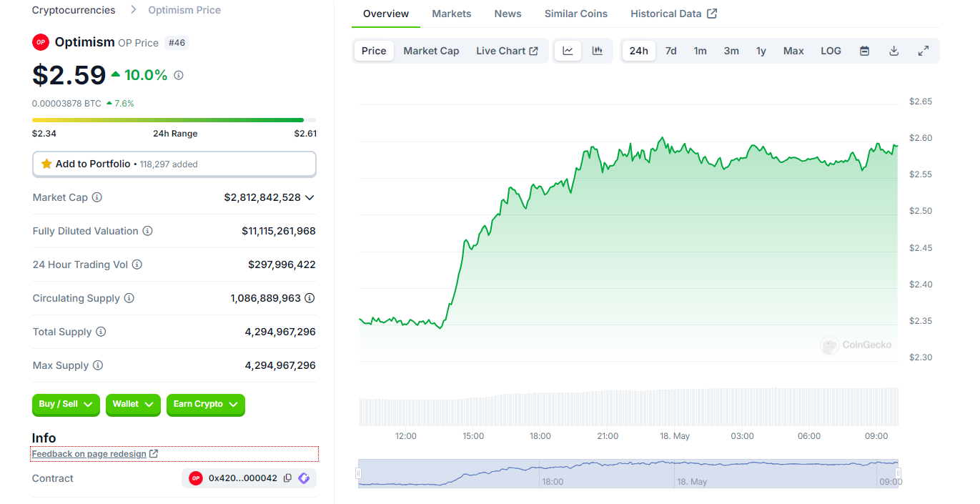The height and width of the screenshot is (504, 980).
Task: Click the Max Supply value 4,294,967,296
Action: 280,365
